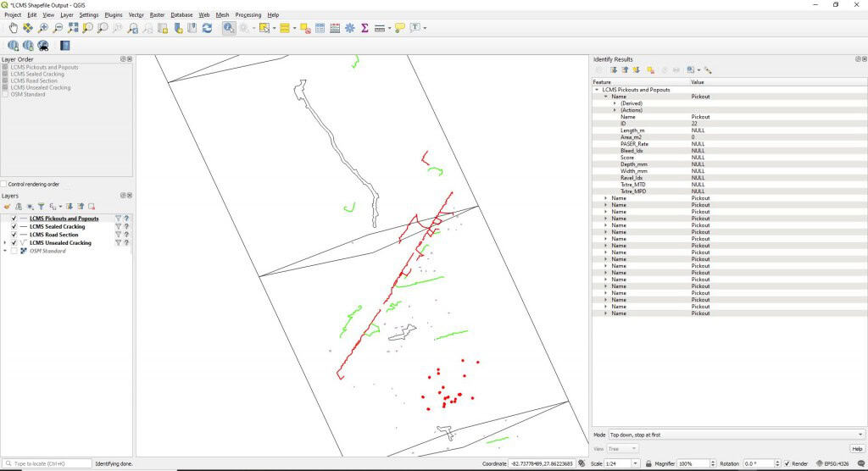The height and width of the screenshot is (471, 868).
Task: Click Remove Layer icon in Layers toolbar
Action: point(92,207)
